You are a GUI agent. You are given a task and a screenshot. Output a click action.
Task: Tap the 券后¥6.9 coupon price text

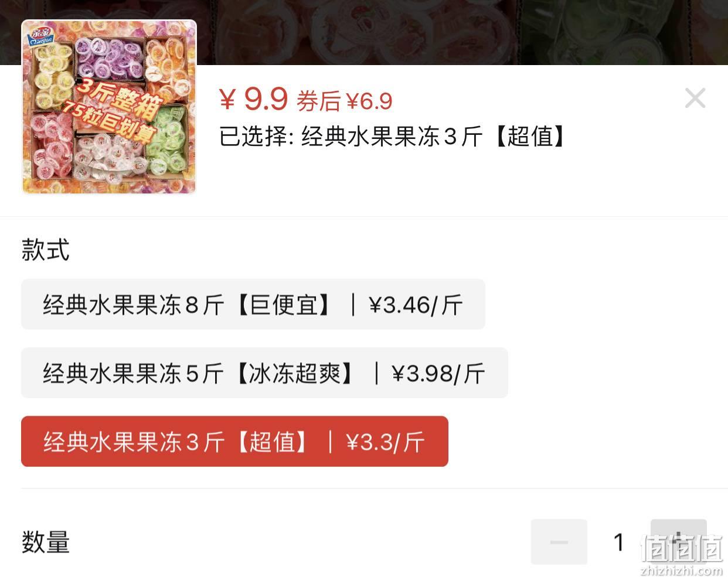(x=345, y=101)
